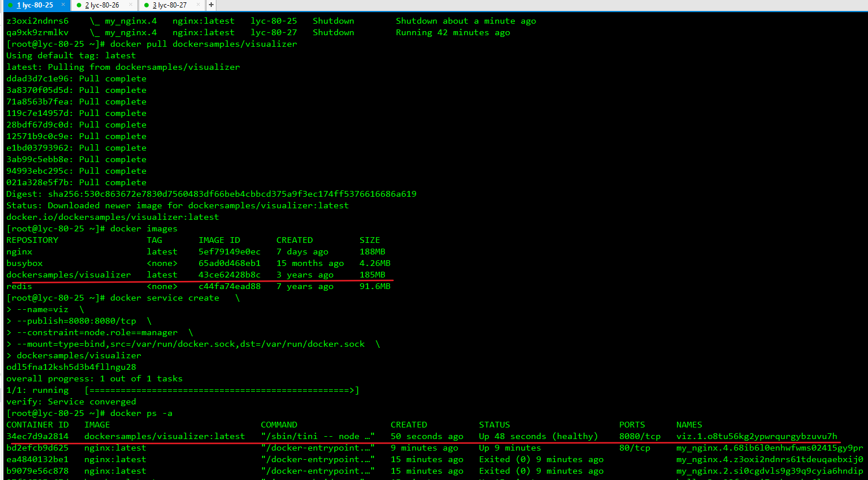This screenshot has height=480, width=868.
Task: Click the '4.26MB' size value
Action: pyautogui.click(x=375, y=263)
